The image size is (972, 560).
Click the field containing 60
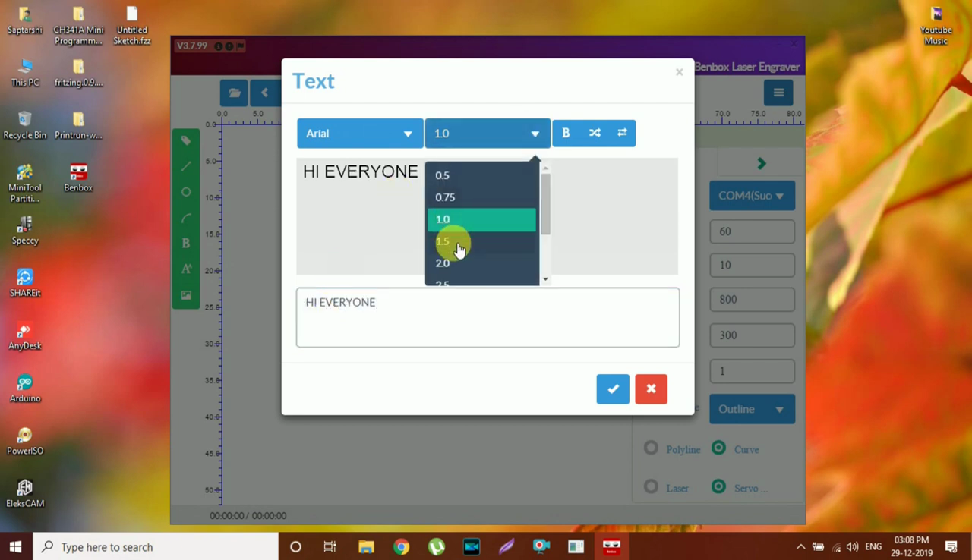click(x=752, y=231)
